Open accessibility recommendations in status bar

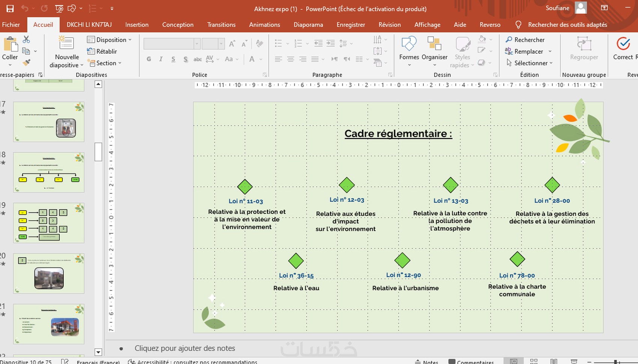[x=193, y=362]
